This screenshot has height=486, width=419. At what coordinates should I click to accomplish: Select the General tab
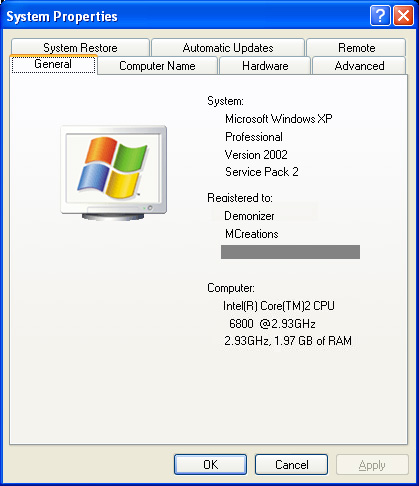[x=53, y=64]
